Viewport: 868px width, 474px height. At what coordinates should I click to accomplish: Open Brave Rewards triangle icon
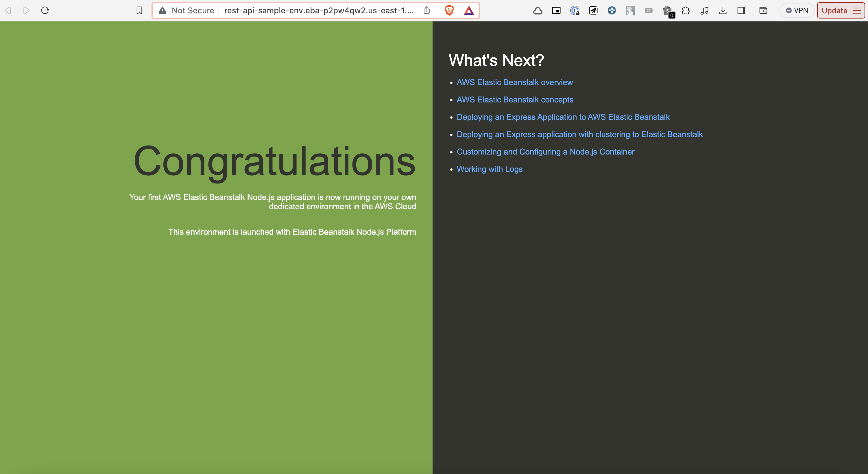469,10
